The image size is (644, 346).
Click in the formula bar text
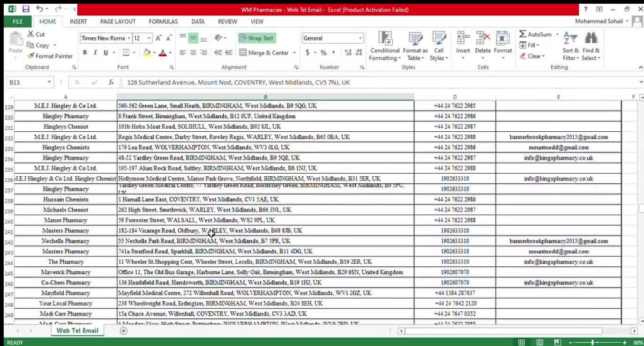tap(238, 82)
